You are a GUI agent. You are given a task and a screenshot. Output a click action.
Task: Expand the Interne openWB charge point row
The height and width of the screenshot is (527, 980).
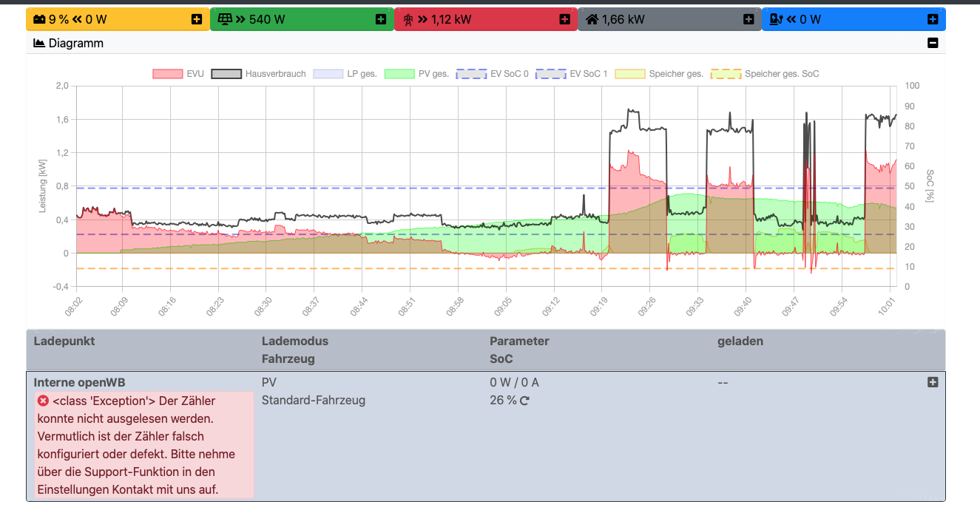[x=932, y=382]
